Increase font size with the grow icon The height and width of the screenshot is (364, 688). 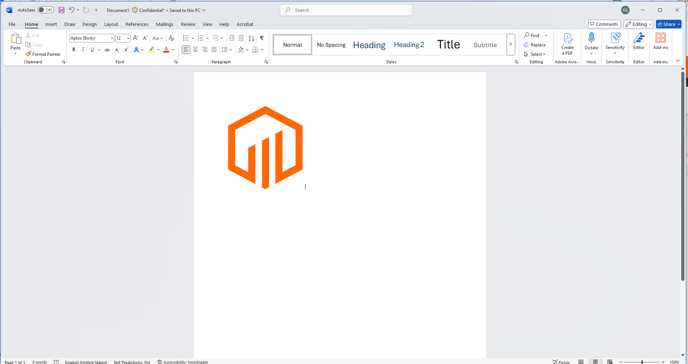click(136, 38)
